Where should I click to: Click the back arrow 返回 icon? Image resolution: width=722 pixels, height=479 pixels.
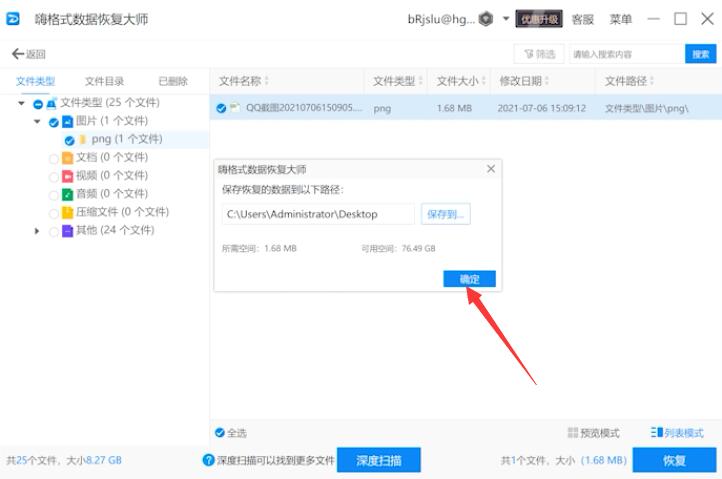point(17,54)
